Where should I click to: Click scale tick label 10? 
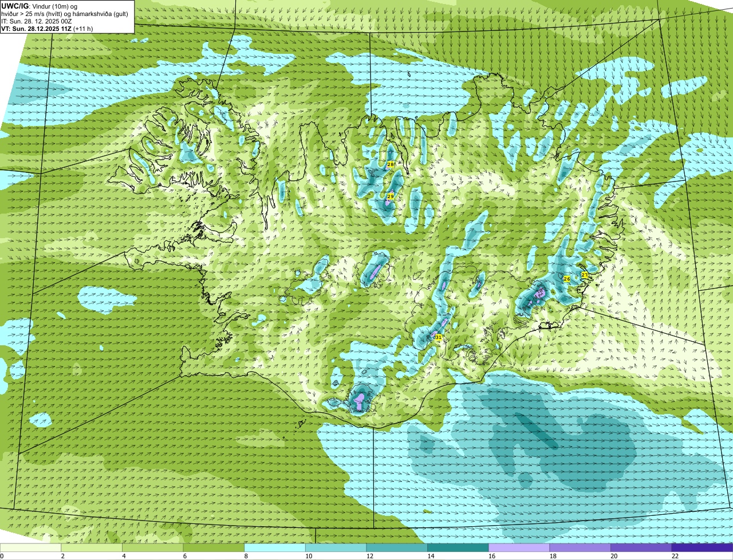pos(309,556)
